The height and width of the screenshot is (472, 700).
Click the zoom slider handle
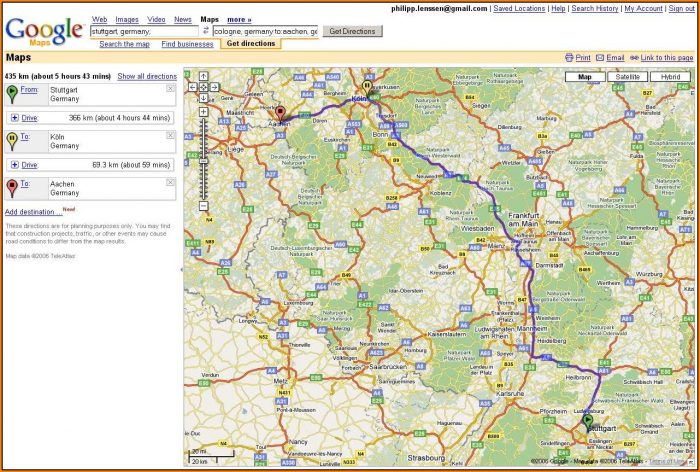point(203,161)
